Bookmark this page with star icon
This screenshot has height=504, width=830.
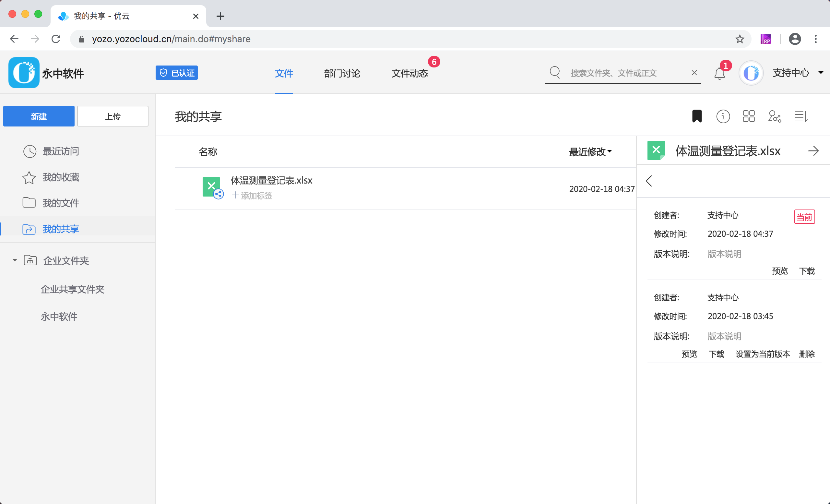[x=740, y=39]
